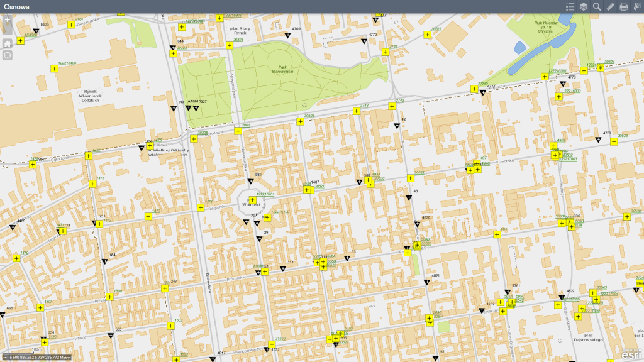Select the yellow marker labeled 30325
The width and height of the screenshot is (644, 362).
point(475,89)
